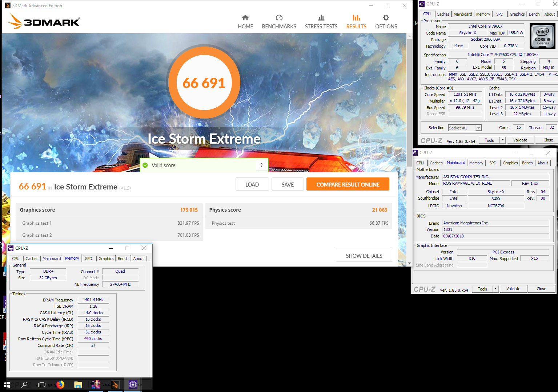Open the SPD tab in the CPU-Z Memory window

pyautogui.click(x=88, y=259)
